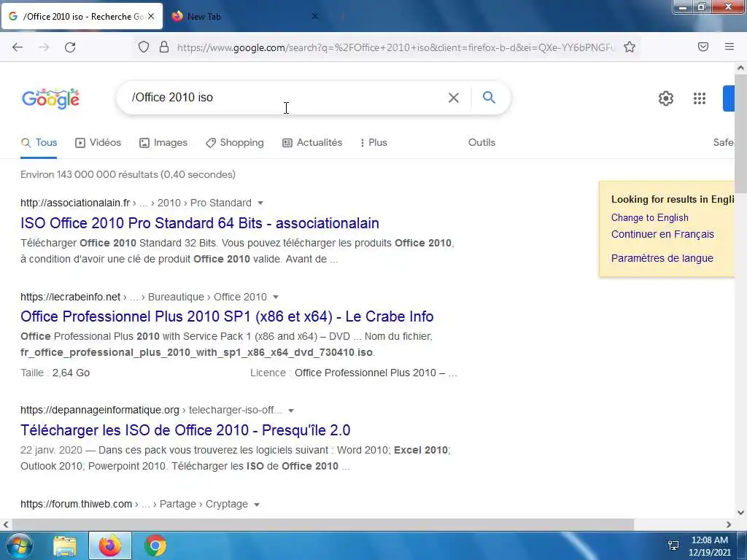The image size is (747, 560).
Task: Click the https://lecrabeinfo.net breadcrumb text
Action: pyautogui.click(x=71, y=297)
